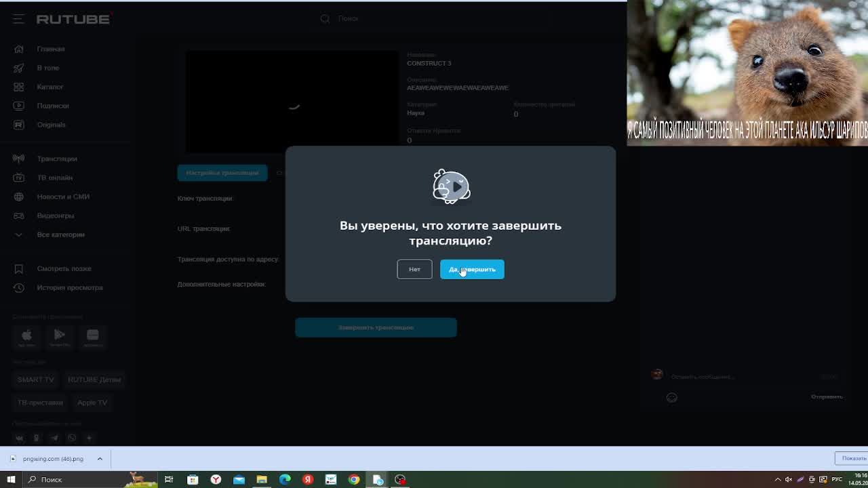The image size is (868, 488).
Task: Click the play icon beside 'Подписки'
Action: 19,106
